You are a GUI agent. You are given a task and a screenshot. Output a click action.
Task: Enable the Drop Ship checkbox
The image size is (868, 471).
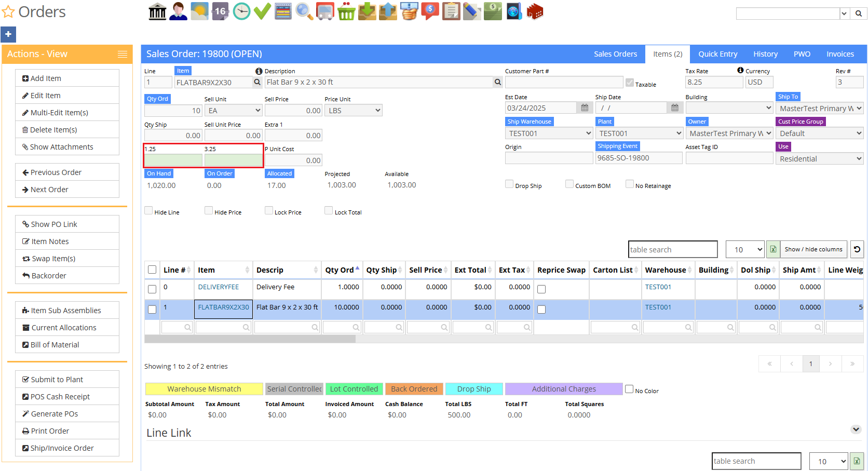pyautogui.click(x=509, y=184)
